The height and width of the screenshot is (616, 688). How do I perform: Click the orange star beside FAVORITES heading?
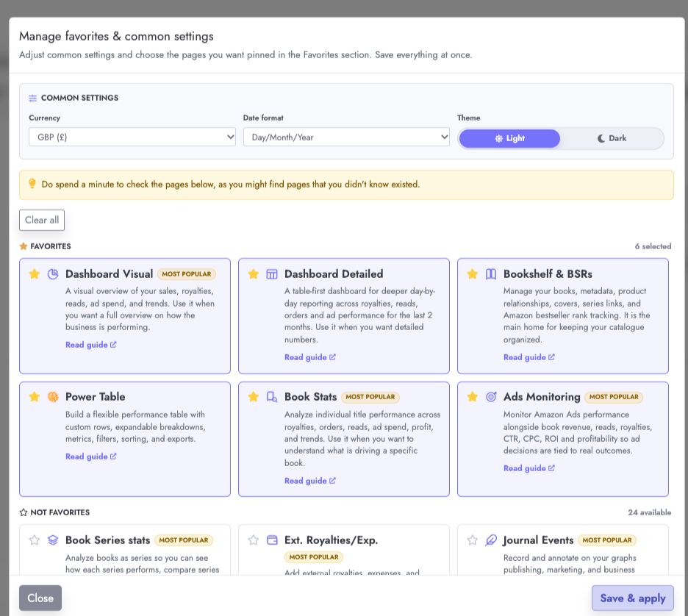[24, 246]
